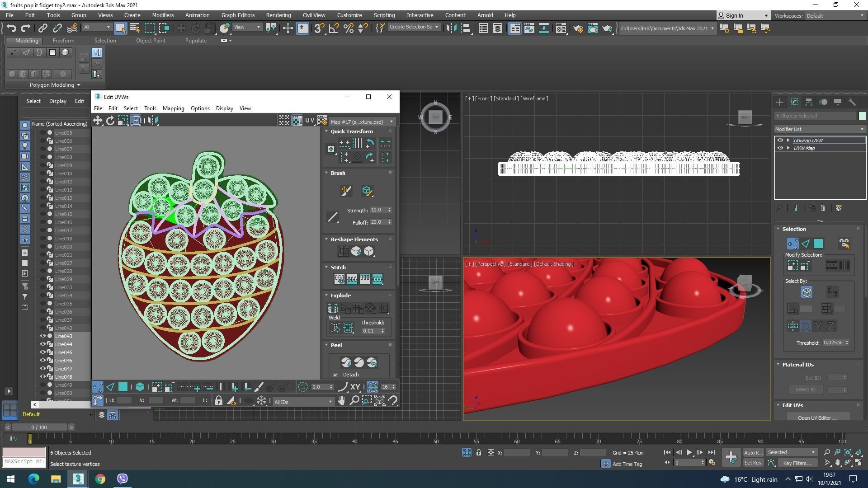This screenshot has height=488, width=868.
Task: Hide Line043 using its eye icon
Action: tap(43, 336)
